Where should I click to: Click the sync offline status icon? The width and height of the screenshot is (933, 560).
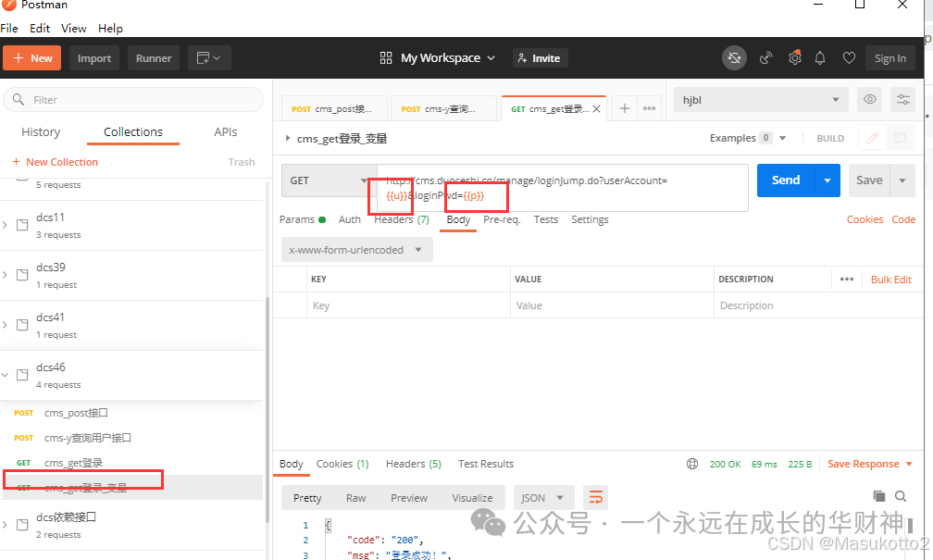[x=734, y=58]
